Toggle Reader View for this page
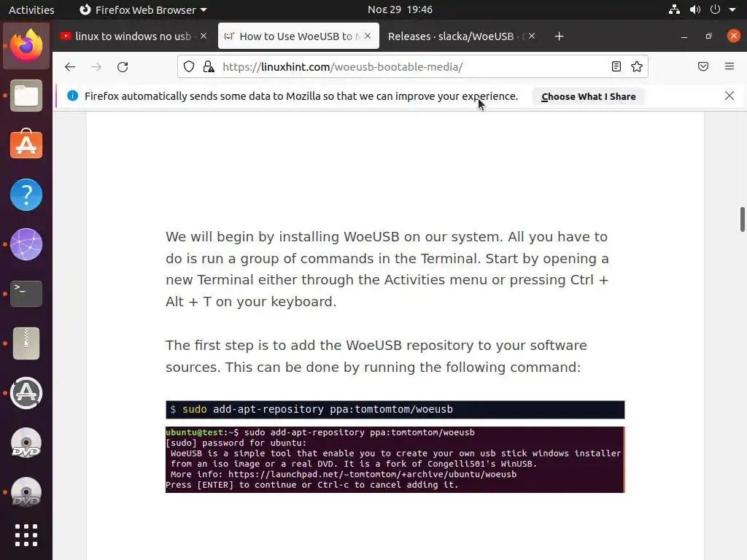The height and width of the screenshot is (560, 747). coord(616,66)
